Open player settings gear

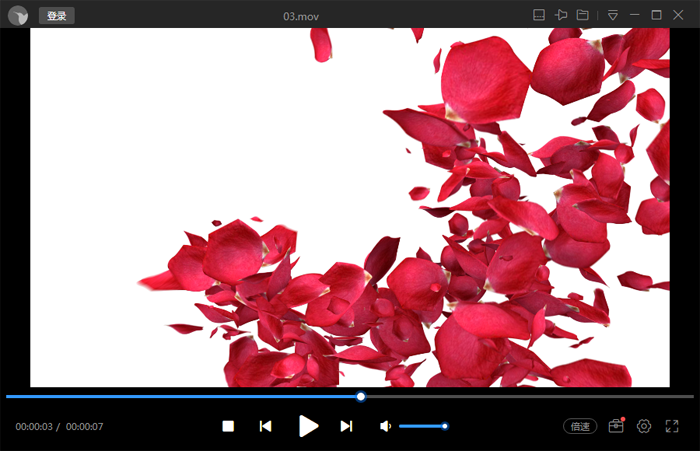point(644,426)
